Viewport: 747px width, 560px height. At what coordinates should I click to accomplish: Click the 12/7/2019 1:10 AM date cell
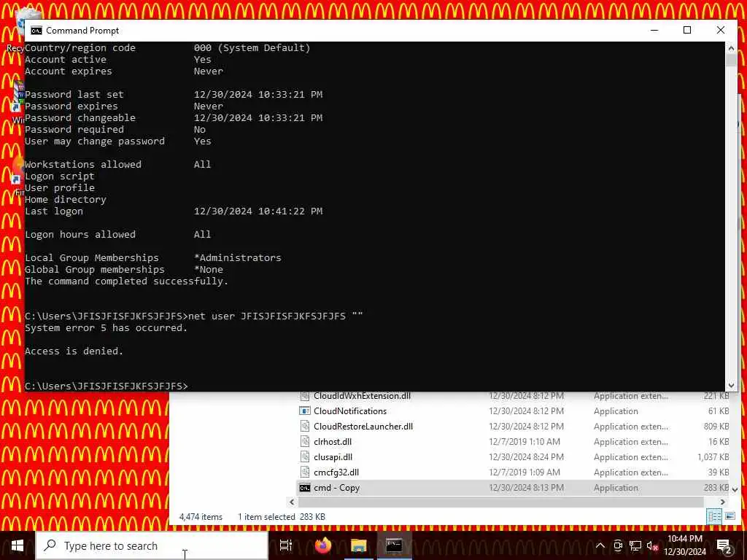pyautogui.click(x=525, y=441)
